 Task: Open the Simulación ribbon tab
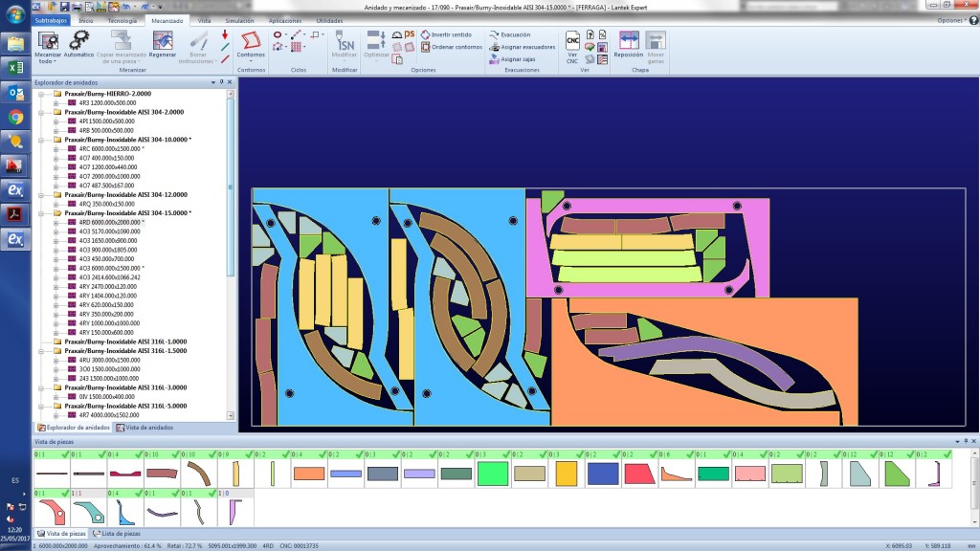239,21
